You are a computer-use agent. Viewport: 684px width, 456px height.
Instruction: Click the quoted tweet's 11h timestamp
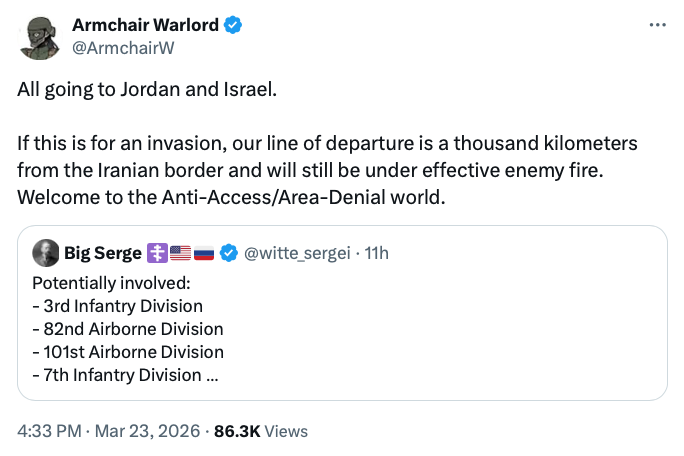(x=376, y=254)
